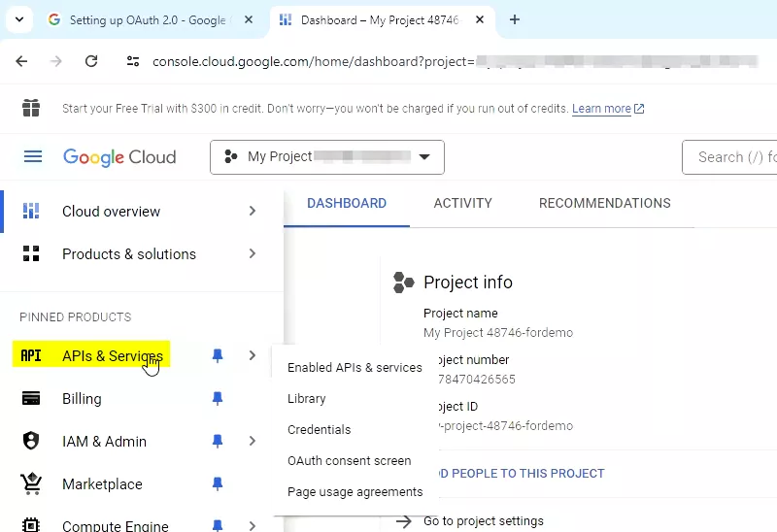Select Page usage agreements from submenu

pos(355,492)
